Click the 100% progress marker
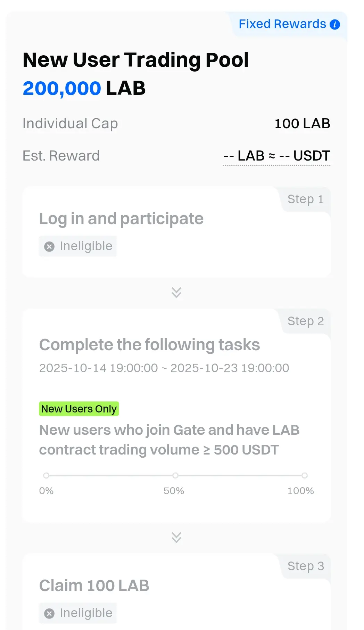 [x=305, y=475]
